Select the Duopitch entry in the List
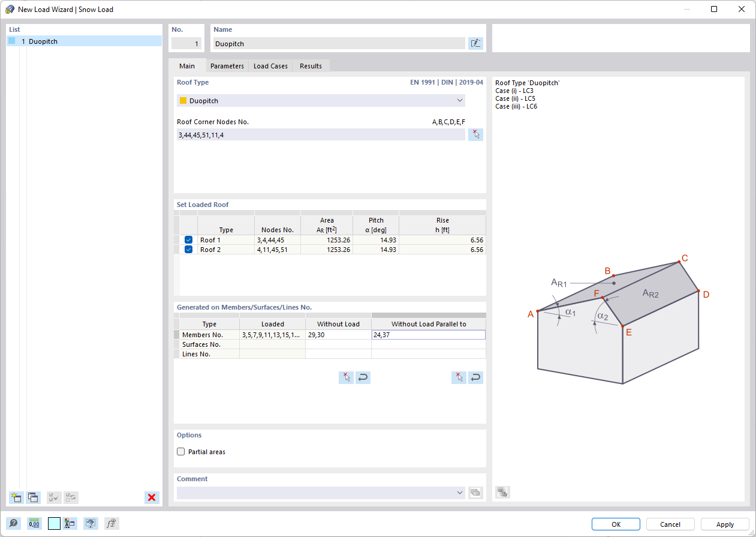 pos(85,41)
